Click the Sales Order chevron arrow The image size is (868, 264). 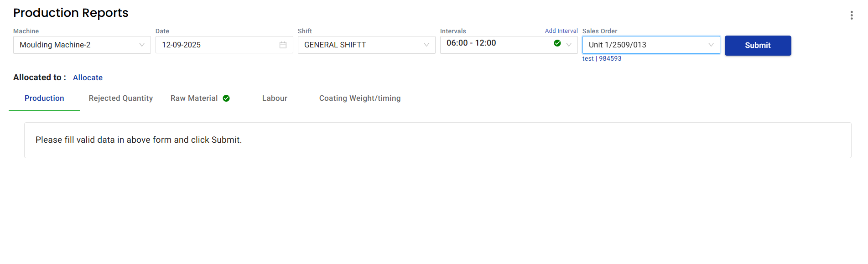point(711,45)
